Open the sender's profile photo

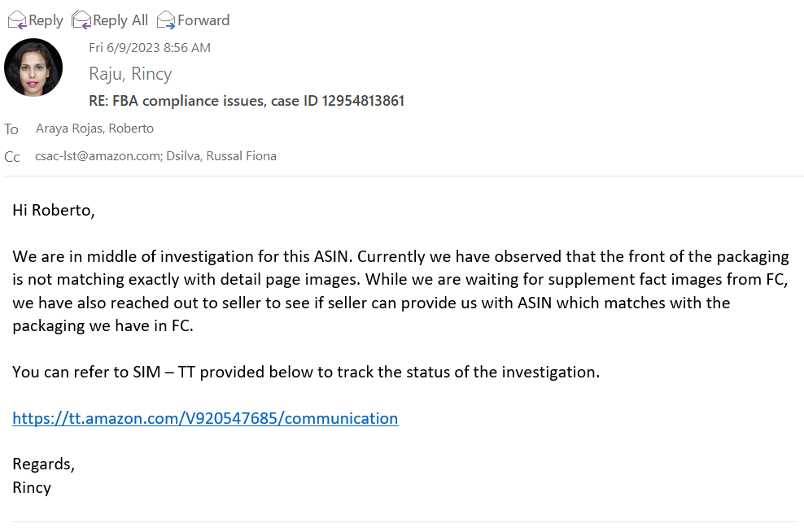[x=33, y=68]
